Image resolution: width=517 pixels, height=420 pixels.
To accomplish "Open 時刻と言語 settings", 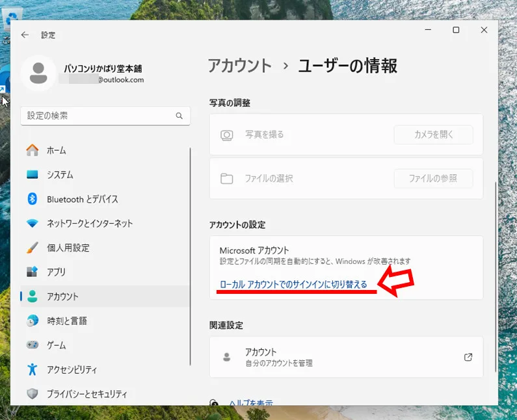I will tap(105, 321).
